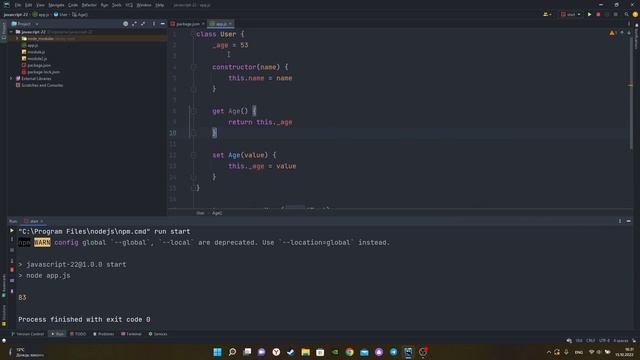Open Google Chrome from the taskbar

point(349,352)
